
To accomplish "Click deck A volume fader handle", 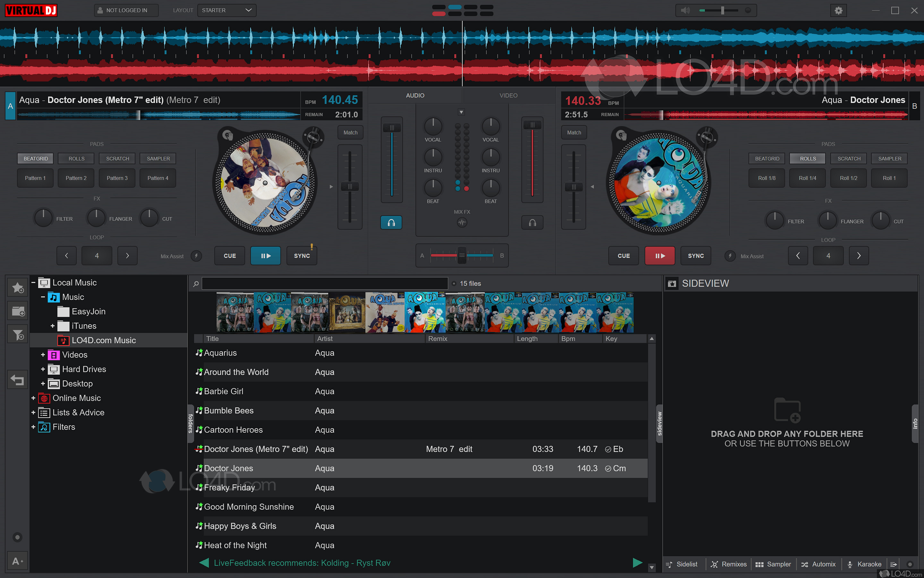I will (x=391, y=128).
